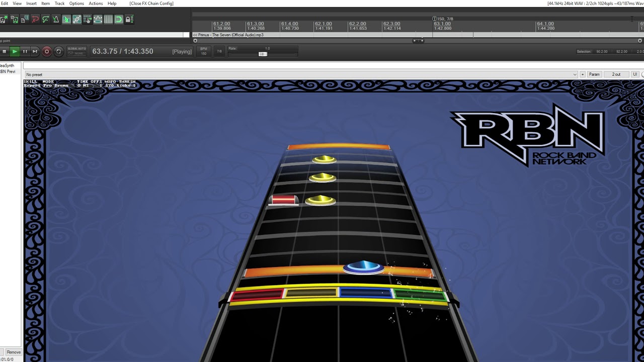Toggle envelope move with items icon

tap(98, 20)
